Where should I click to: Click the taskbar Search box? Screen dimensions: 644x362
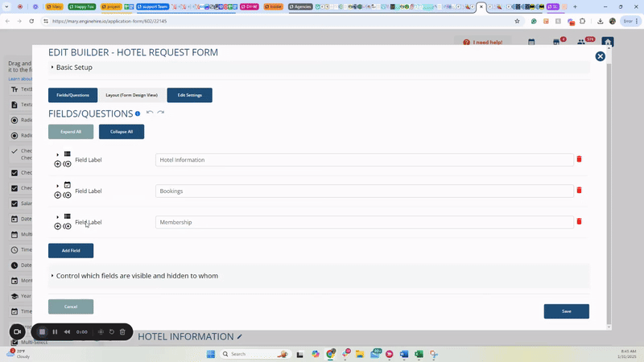[x=254, y=354]
